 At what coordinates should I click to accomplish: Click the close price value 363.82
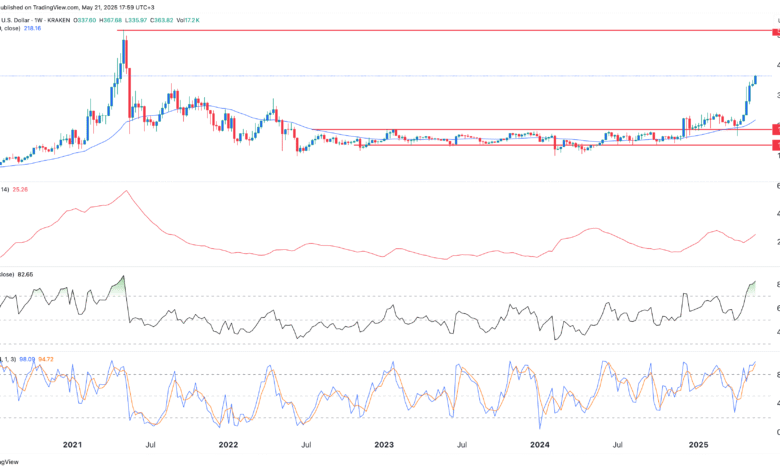(162, 20)
